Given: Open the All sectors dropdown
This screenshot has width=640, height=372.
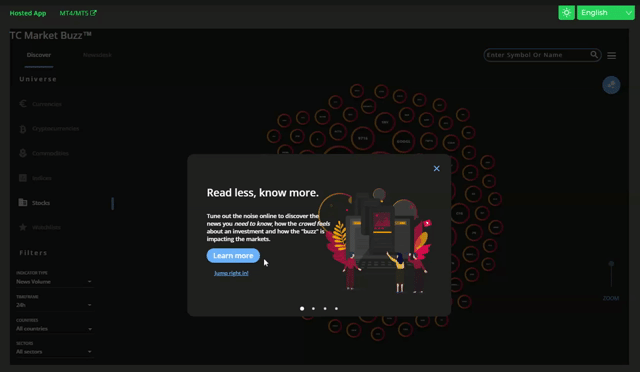Looking at the screenshot, I should [x=54, y=352].
